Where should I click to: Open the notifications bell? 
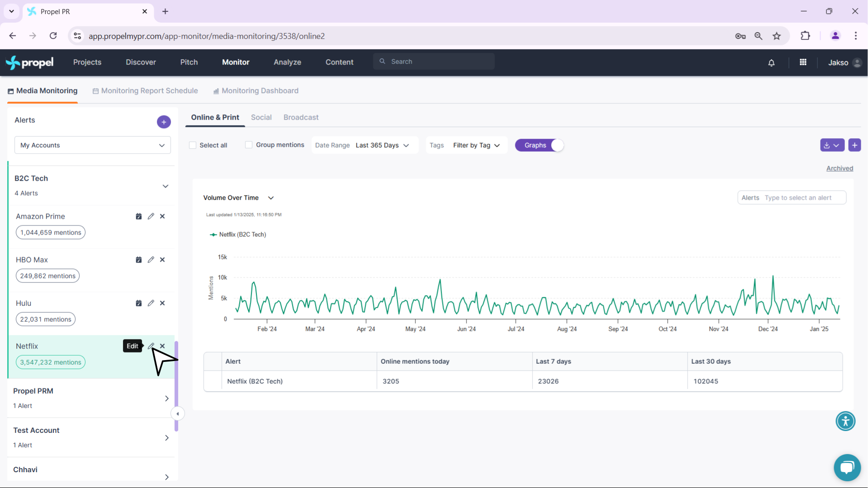click(x=771, y=63)
